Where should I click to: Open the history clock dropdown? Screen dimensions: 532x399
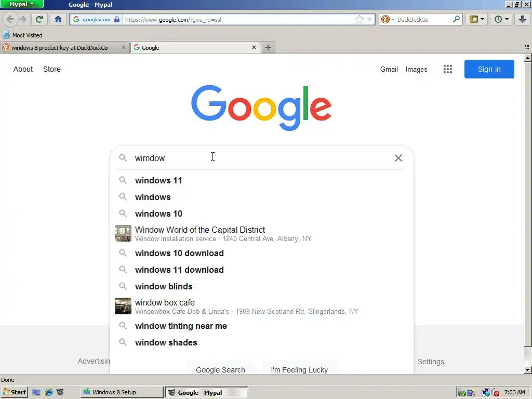tap(501, 19)
